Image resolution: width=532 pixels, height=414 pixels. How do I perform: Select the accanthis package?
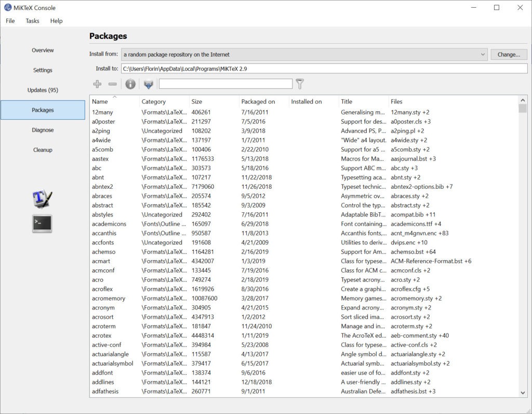[104, 233]
